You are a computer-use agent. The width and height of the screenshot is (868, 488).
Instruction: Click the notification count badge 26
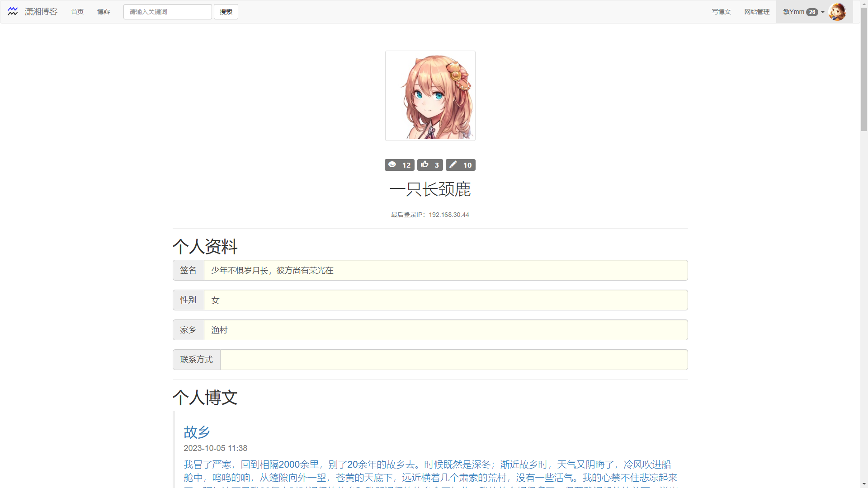click(812, 12)
